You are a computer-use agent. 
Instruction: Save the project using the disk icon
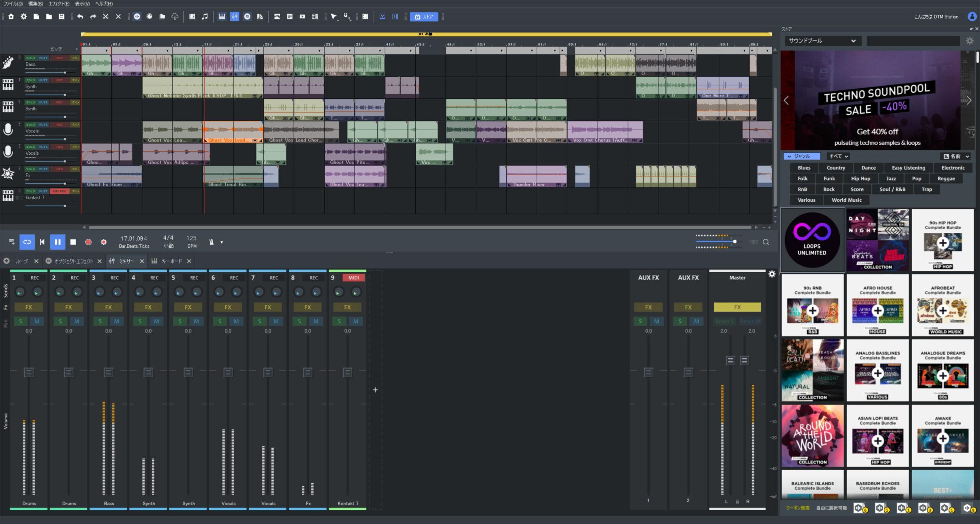pyautogui.click(x=62, y=17)
